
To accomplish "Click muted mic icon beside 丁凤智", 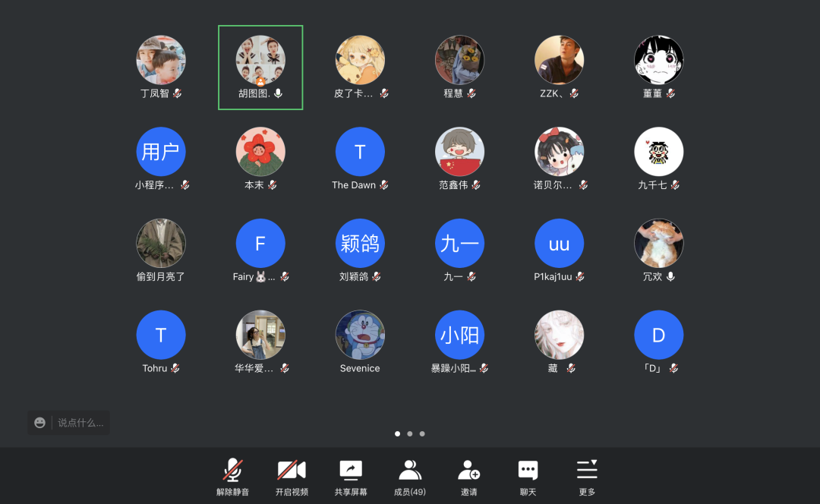I will pos(177,93).
